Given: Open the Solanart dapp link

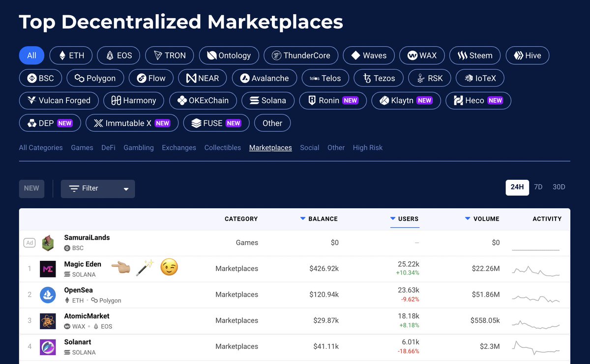Looking at the screenshot, I should (78, 342).
